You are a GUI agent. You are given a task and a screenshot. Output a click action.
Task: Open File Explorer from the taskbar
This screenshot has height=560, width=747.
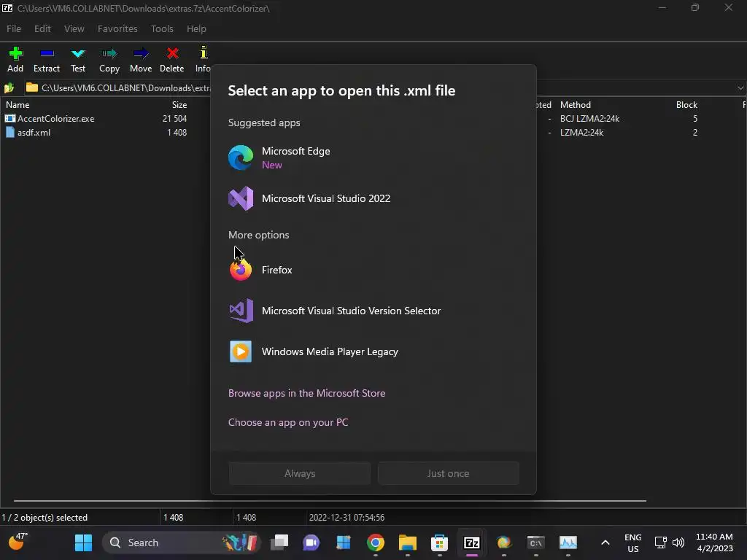coord(407,542)
